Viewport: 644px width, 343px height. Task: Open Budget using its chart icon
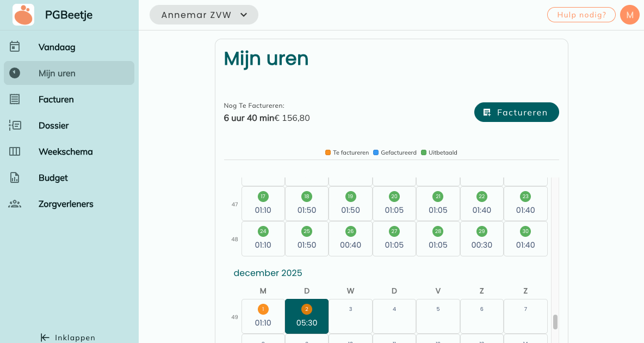(15, 177)
